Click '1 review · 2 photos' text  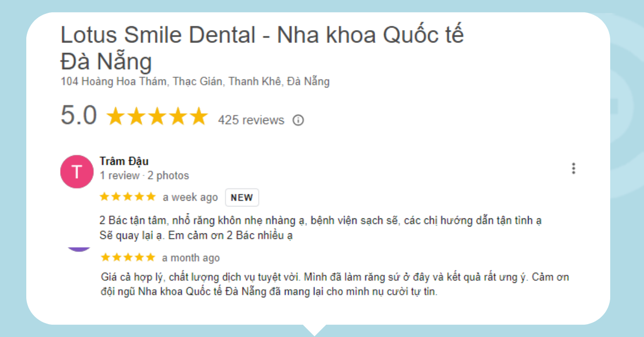click(x=144, y=175)
